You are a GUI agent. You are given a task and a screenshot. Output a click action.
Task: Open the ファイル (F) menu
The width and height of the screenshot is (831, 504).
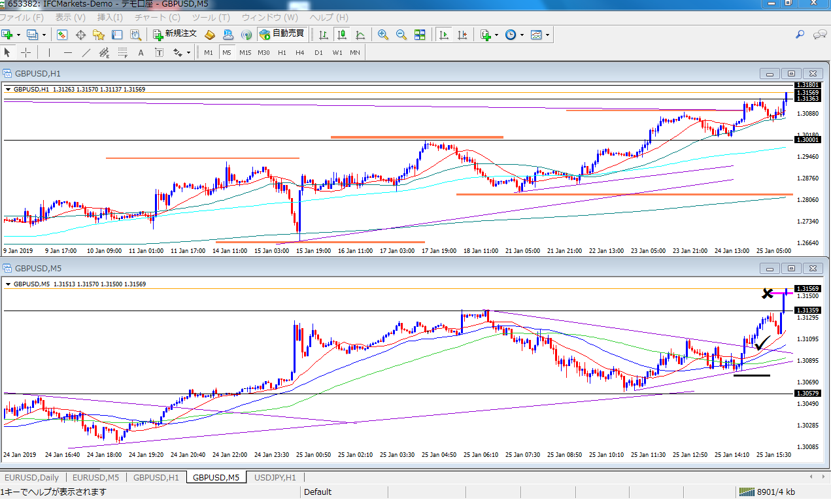(x=23, y=18)
